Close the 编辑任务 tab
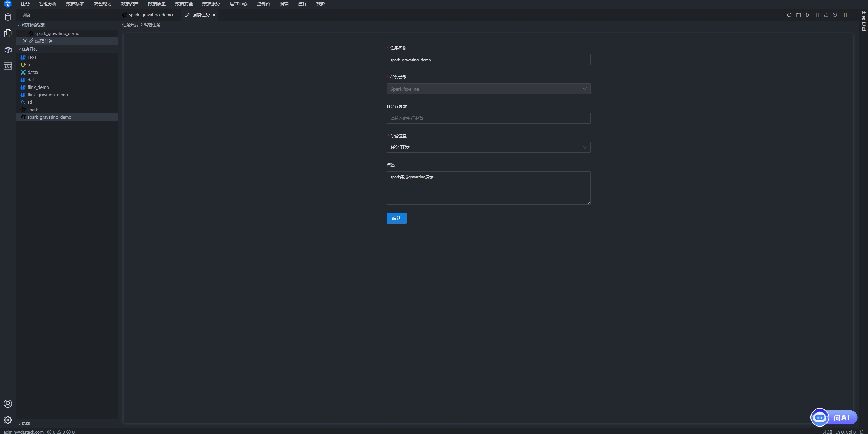This screenshot has width=868, height=434. pyautogui.click(x=214, y=15)
